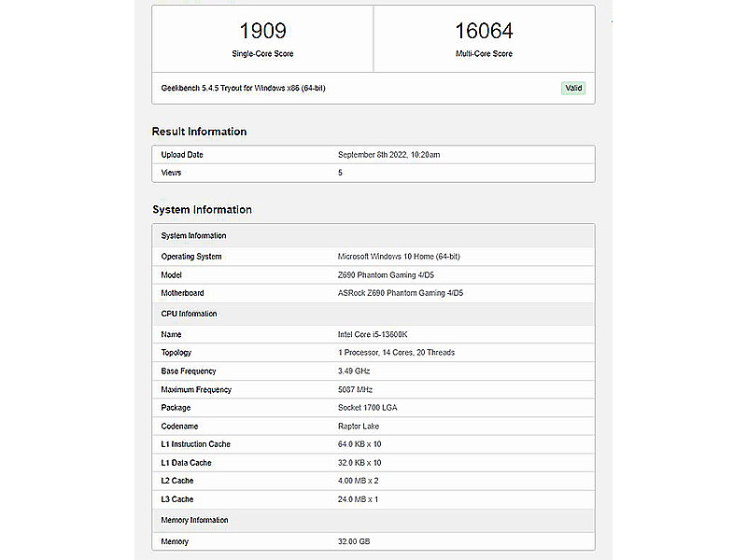Viewport: 747px width, 560px height.
Task: Click the Result Information heading
Action: tap(199, 132)
